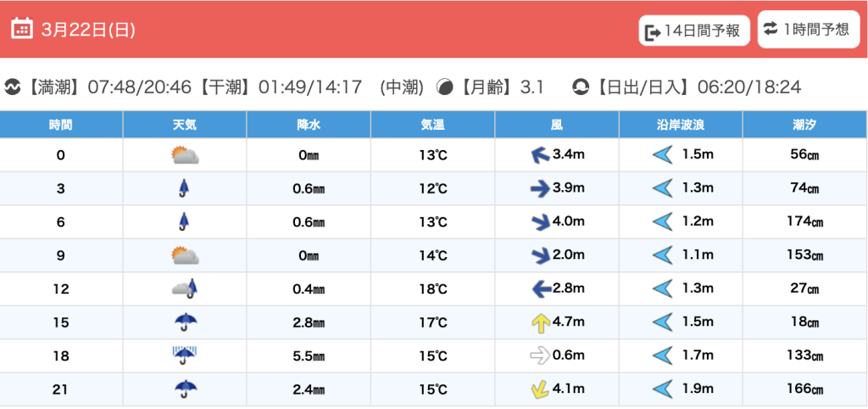Screen dimensions: 868x409
Task: Click the 5.5mm precipitation value at 18
Action: click(x=308, y=356)
